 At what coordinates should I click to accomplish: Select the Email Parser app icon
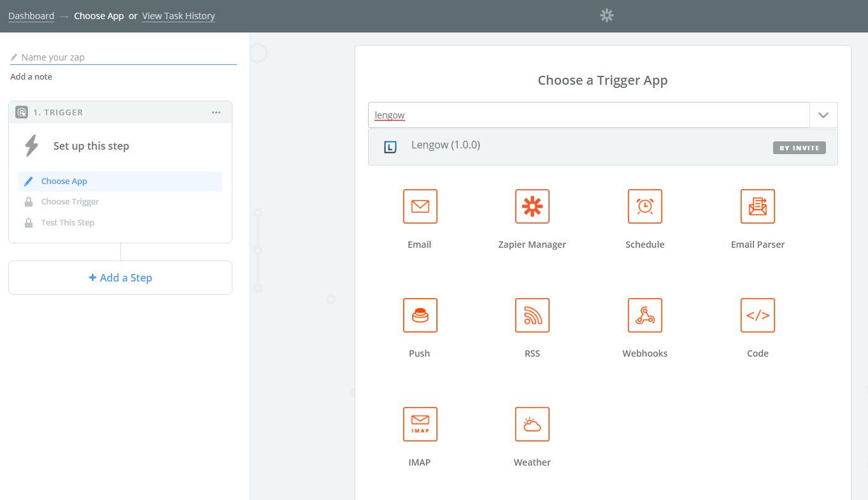tap(758, 206)
